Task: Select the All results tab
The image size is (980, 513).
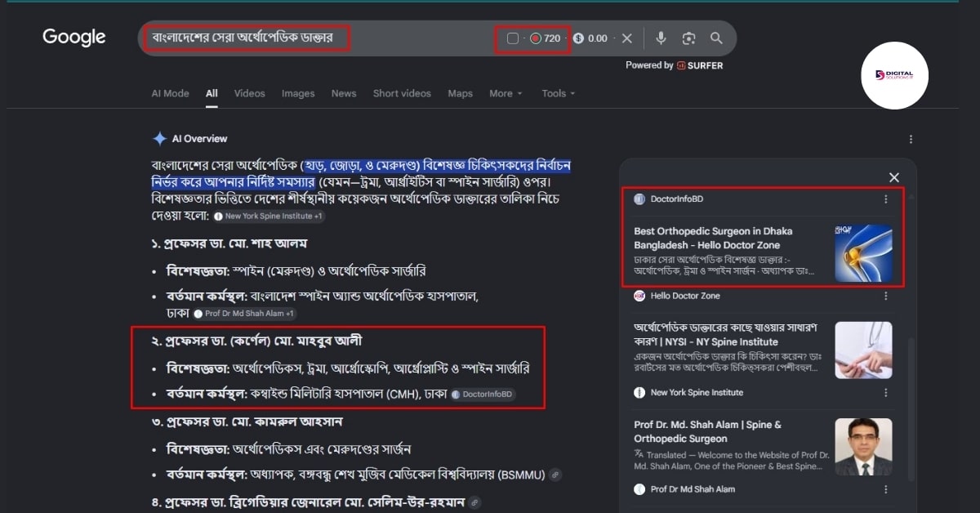Action: (212, 93)
